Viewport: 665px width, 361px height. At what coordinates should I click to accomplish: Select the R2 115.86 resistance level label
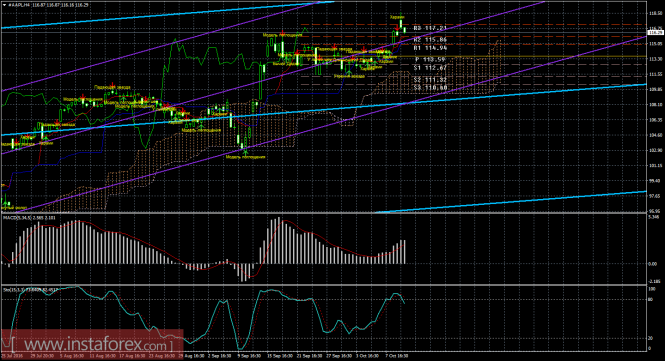pyautogui.click(x=430, y=39)
